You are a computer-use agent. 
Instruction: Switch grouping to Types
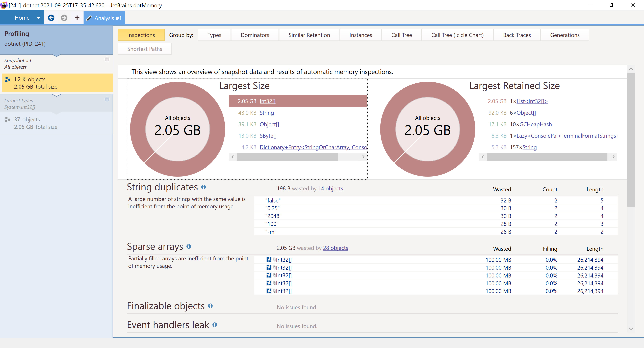click(x=214, y=35)
